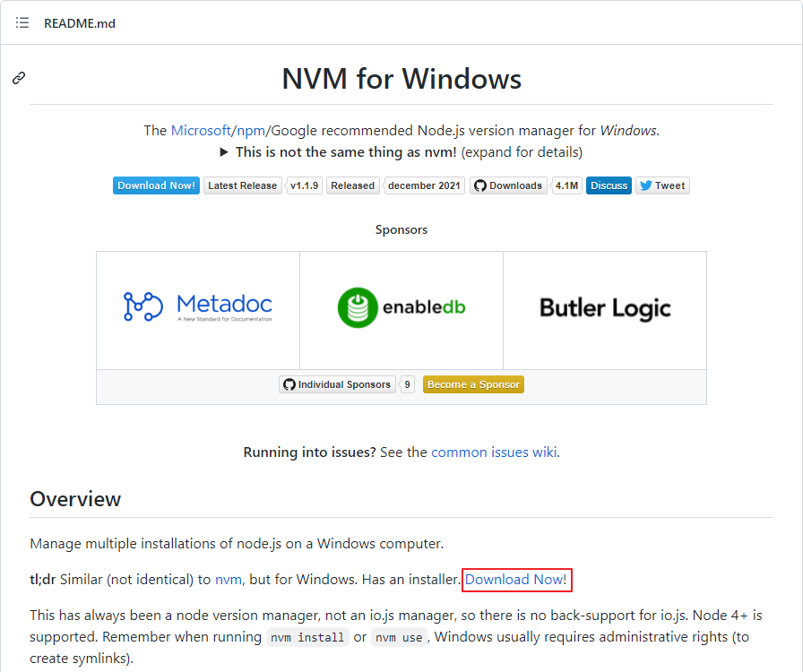Click the Download Now! link in Overview
This screenshot has height=672, width=803.
pyautogui.click(x=515, y=580)
